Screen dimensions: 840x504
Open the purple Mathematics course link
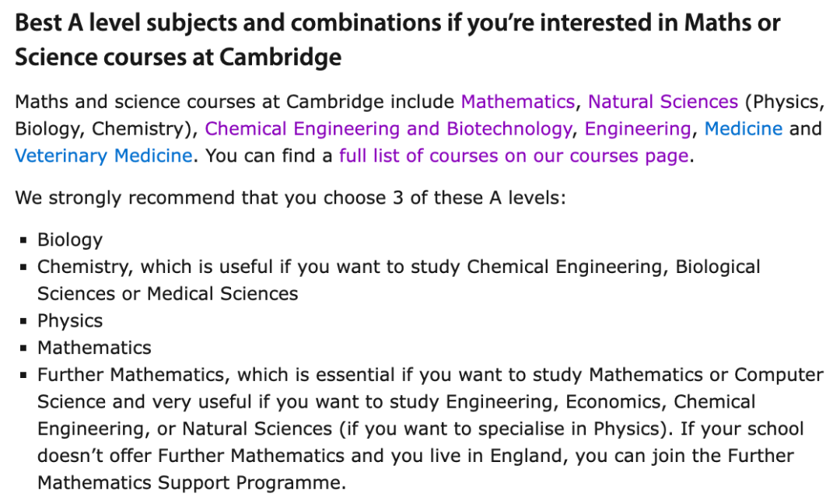(517, 102)
